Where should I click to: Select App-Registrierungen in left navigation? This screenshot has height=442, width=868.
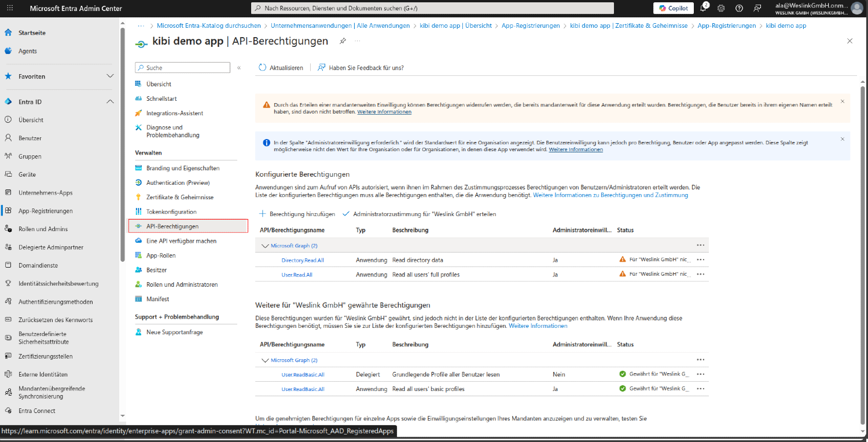pyautogui.click(x=45, y=211)
